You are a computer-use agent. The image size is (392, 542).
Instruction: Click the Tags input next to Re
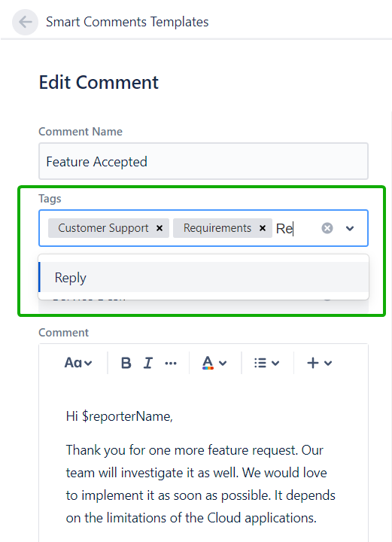click(x=297, y=229)
